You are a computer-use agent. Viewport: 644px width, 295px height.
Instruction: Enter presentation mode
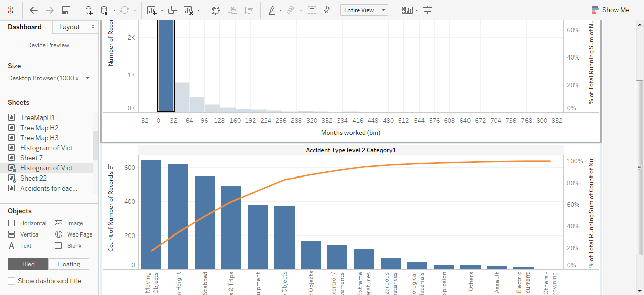428,10
